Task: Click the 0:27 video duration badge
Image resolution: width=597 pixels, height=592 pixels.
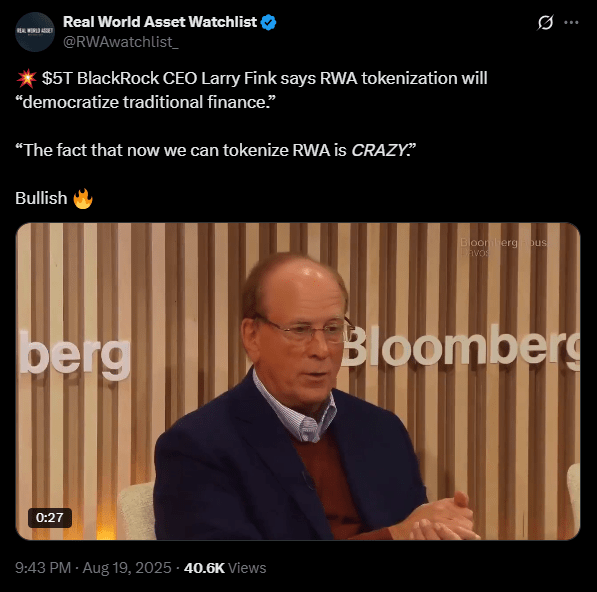Action: [x=49, y=517]
